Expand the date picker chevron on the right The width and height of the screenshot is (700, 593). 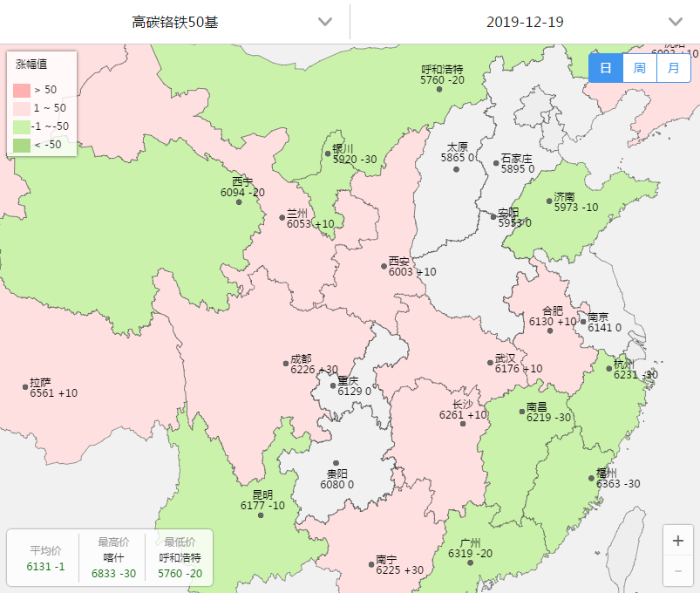[674, 22]
